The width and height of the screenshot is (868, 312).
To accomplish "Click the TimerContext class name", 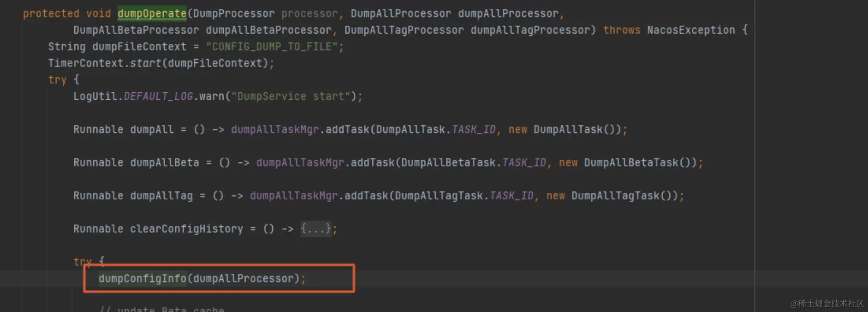I will pos(86,63).
